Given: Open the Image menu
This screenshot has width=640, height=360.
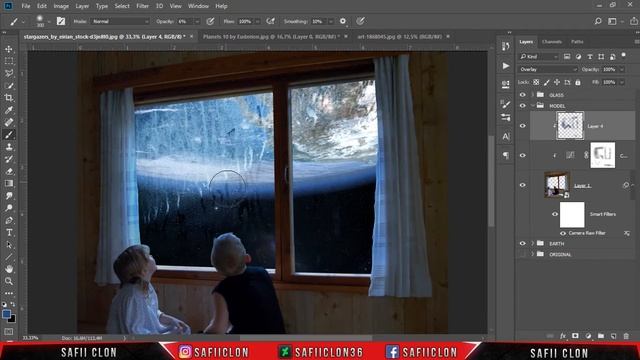Looking at the screenshot, I should tap(61, 6).
